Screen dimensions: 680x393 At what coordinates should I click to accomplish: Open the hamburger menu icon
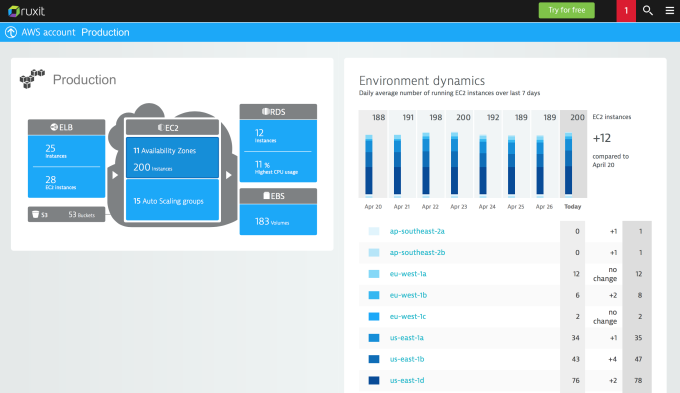click(670, 10)
